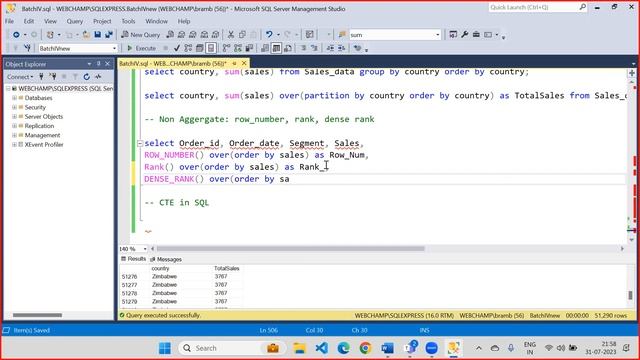Viewport: 640px width, 360px height.
Task: Expand the Management tree node
Action: point(14,135)
